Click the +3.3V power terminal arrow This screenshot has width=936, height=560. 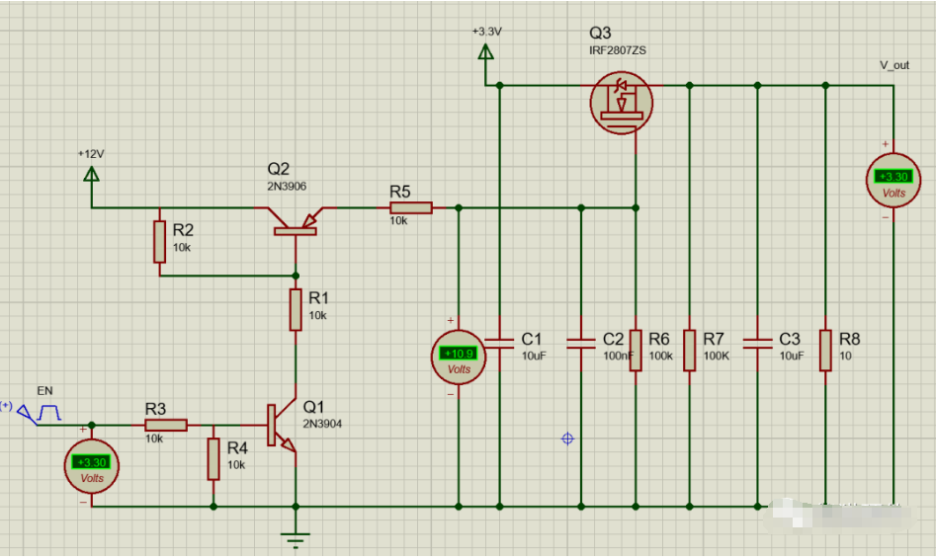click(485, 52)
